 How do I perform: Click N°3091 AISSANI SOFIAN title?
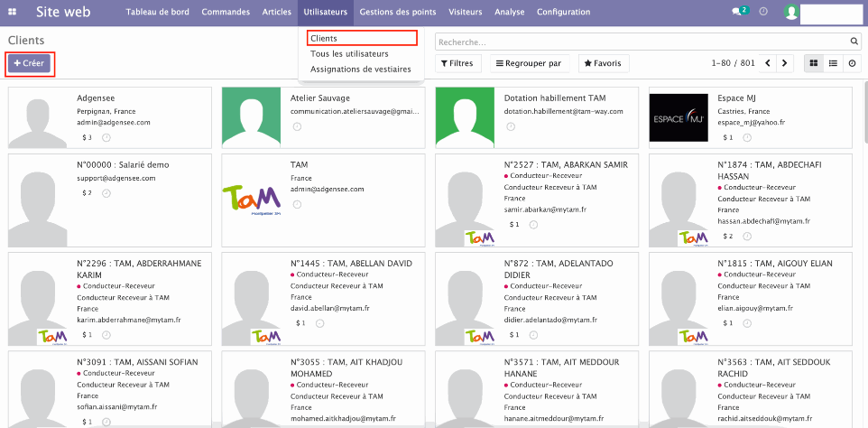click(x=137, y=362)
